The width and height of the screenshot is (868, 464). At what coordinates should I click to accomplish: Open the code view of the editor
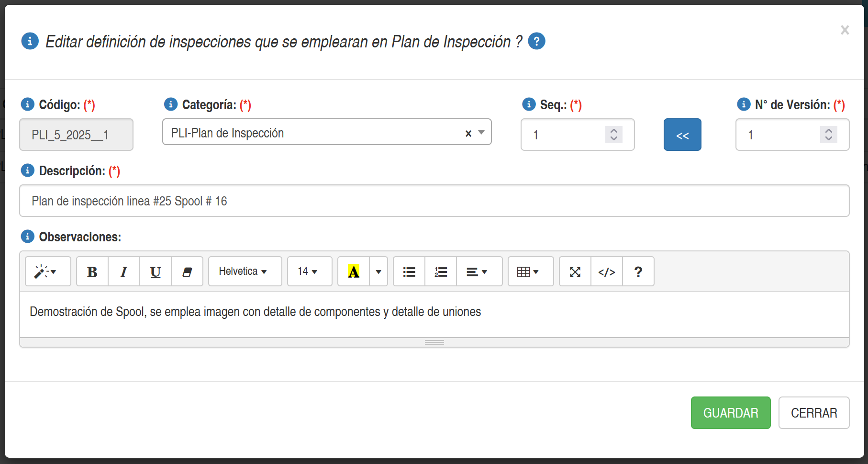coord(607,272)
